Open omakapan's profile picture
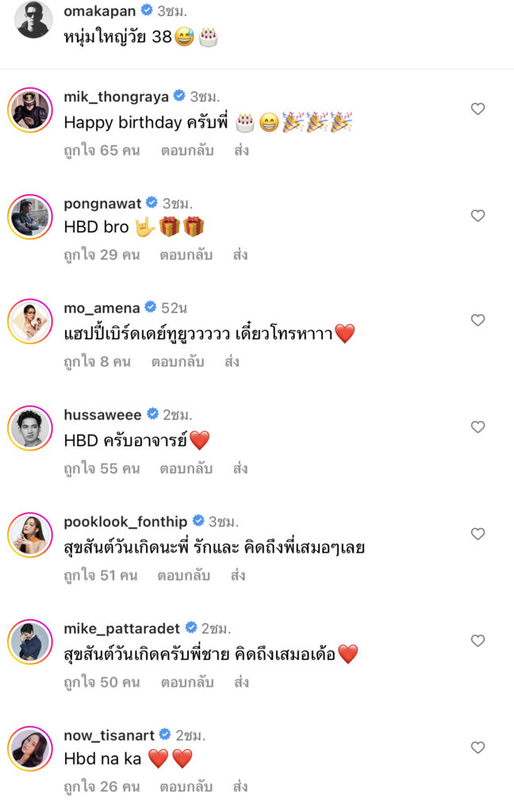 coord(34,19)
